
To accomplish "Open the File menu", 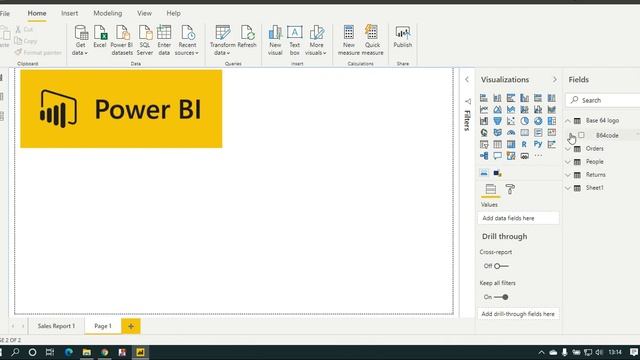I will [x=5, y=13].
